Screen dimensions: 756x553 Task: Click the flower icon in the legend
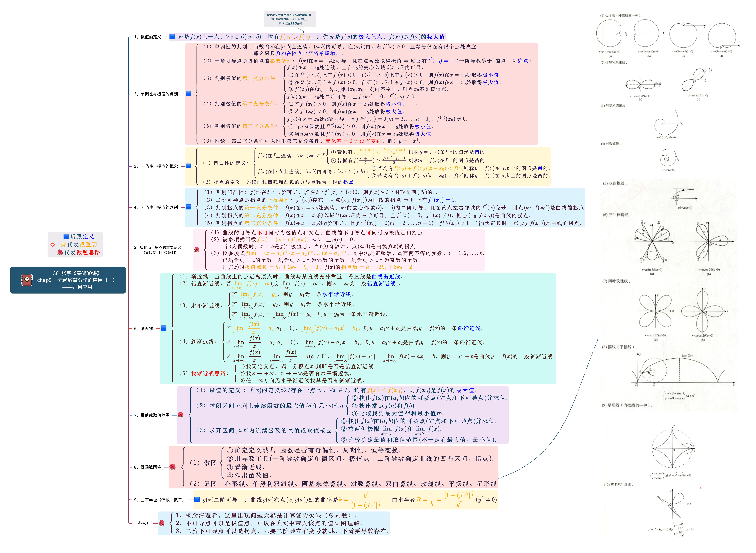[60, 252]
